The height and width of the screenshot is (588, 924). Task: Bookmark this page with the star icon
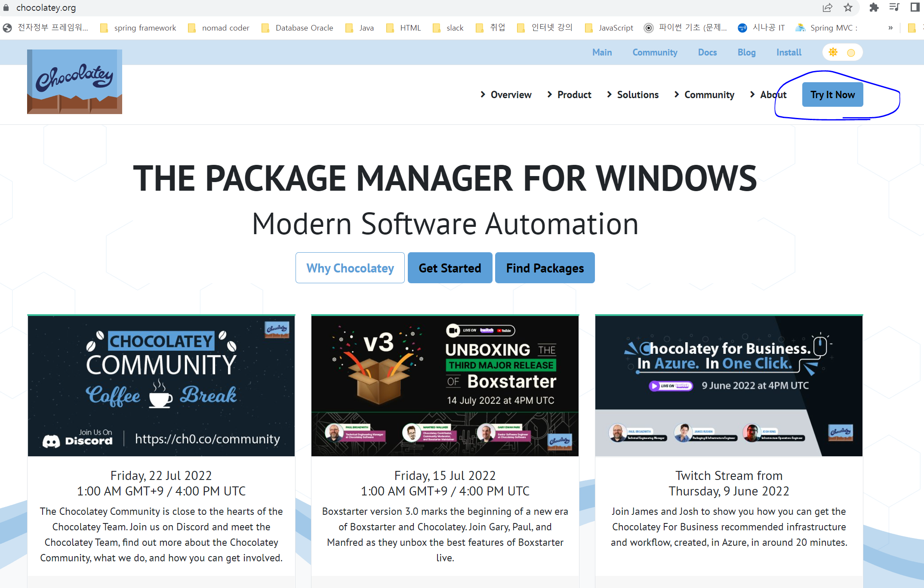tap(848, 7)
